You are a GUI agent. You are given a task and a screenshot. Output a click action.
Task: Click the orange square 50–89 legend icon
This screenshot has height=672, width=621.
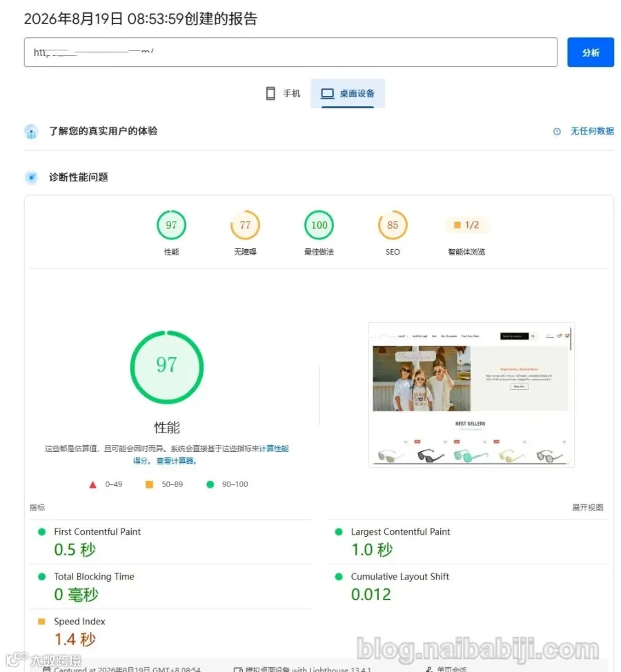(149, 484)
